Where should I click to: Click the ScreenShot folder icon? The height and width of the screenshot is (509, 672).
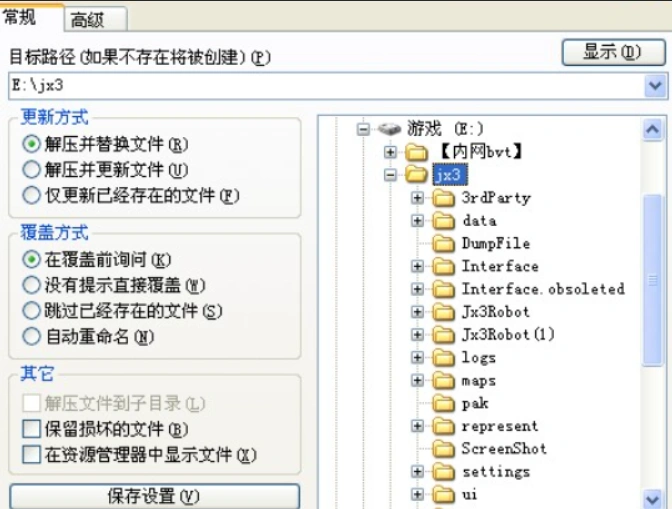(x=444, y=450)
